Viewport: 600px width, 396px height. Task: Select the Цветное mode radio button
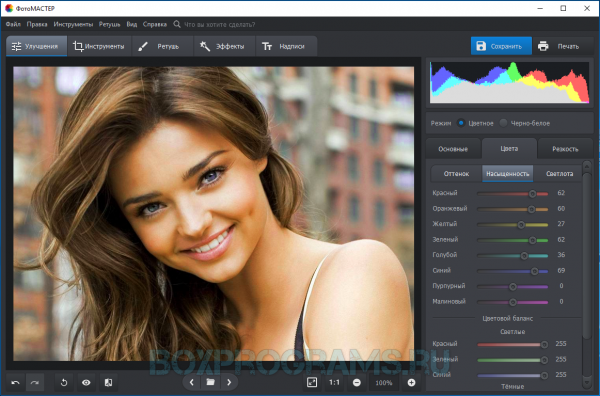461,123
